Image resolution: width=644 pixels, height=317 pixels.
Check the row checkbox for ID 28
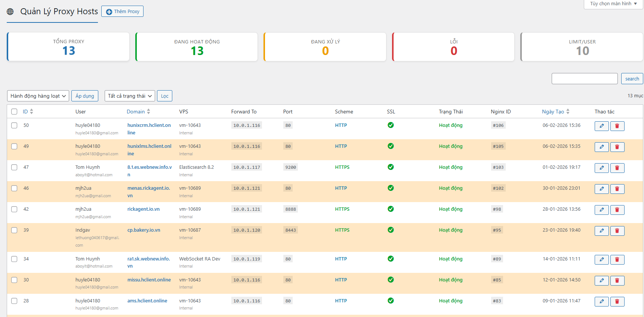tap(14, 301)
